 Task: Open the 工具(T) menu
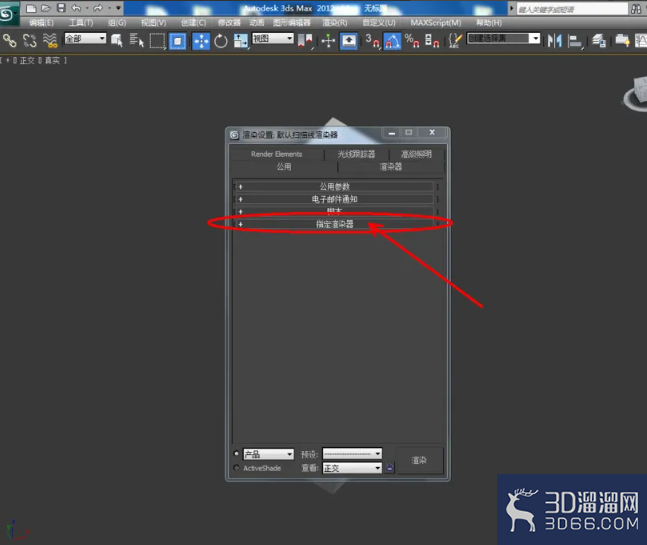(x=80, y=23)
